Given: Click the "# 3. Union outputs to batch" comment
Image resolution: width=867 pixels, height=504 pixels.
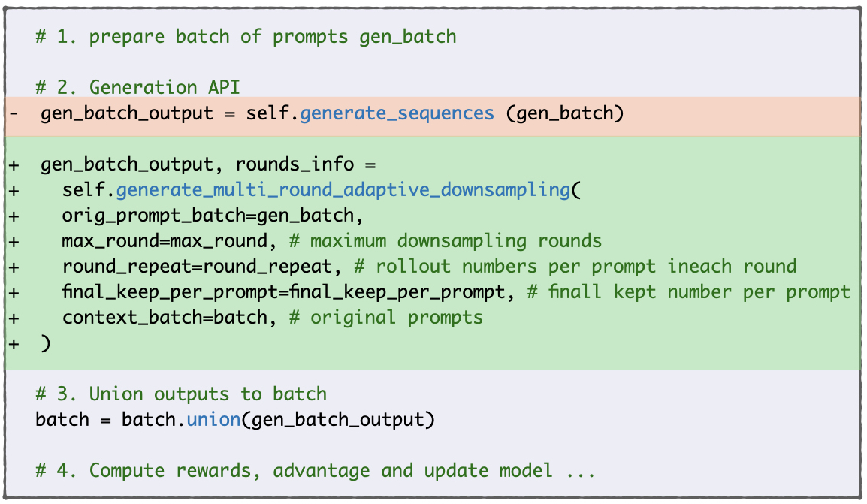Looking at the screenshot, I should [x=180, y=394].
